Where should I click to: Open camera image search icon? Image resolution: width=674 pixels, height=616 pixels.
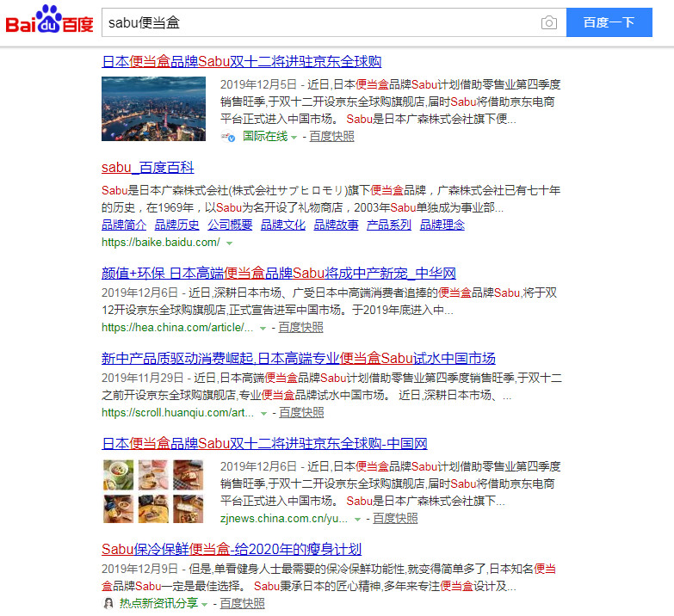pos(549,22)
